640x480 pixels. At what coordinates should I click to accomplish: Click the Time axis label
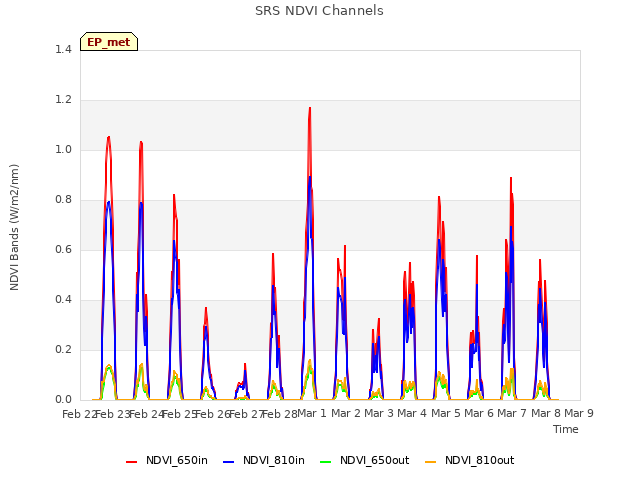(x=565, y=429)
